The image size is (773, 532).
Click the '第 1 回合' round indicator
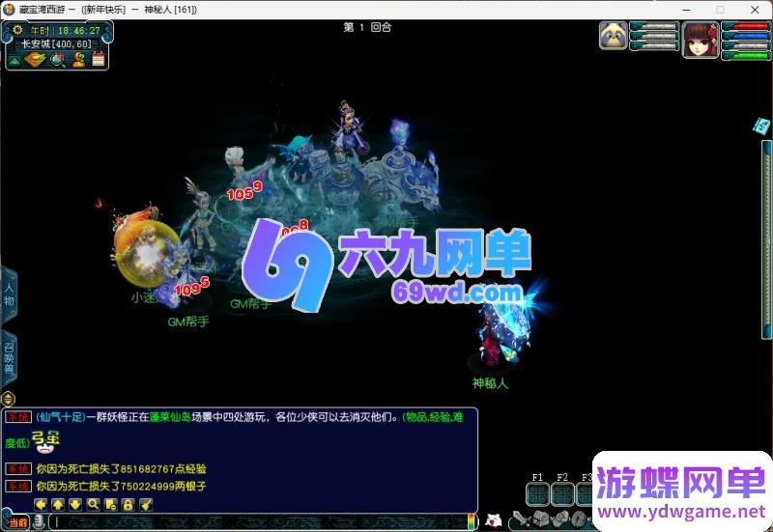(x=367, y=28)
